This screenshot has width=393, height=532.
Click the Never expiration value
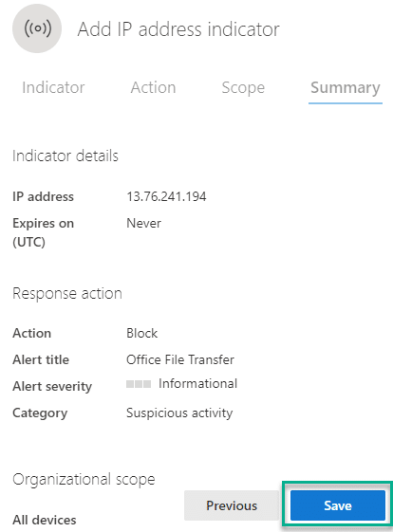point(143,223)
